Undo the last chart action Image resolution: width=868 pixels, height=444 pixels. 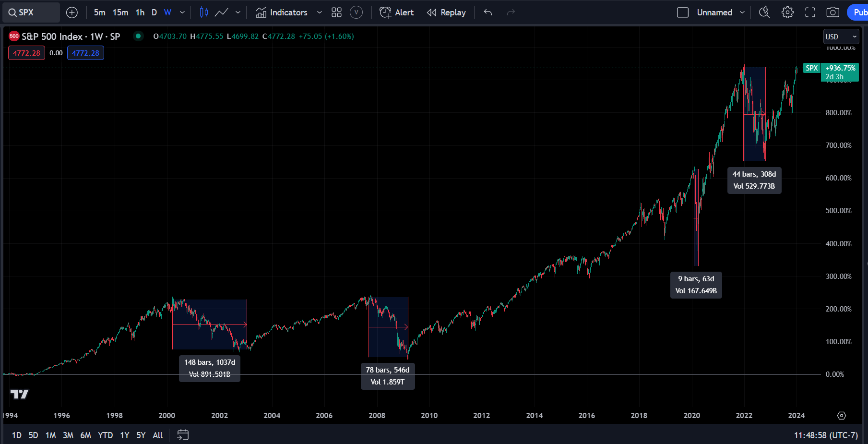coord(488,12)
